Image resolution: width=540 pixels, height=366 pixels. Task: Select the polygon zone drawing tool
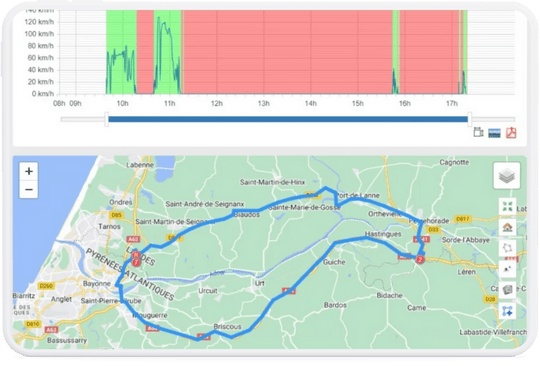point(507,248)
